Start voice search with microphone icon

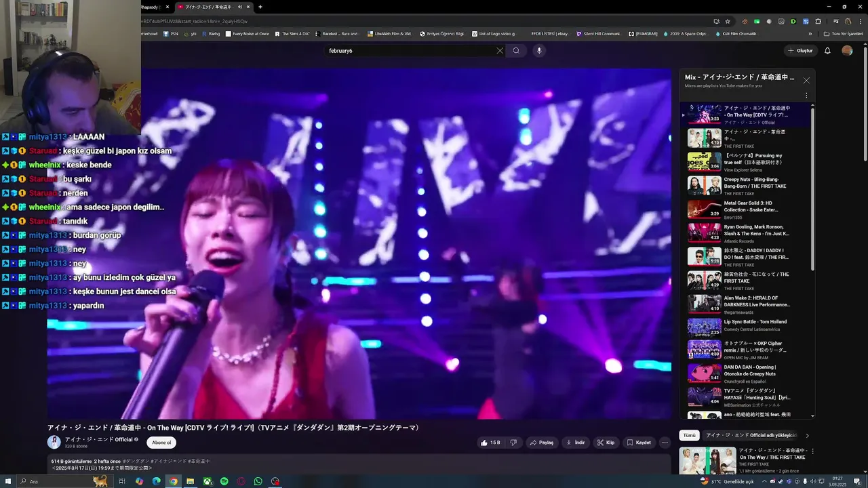click(539, 51)
